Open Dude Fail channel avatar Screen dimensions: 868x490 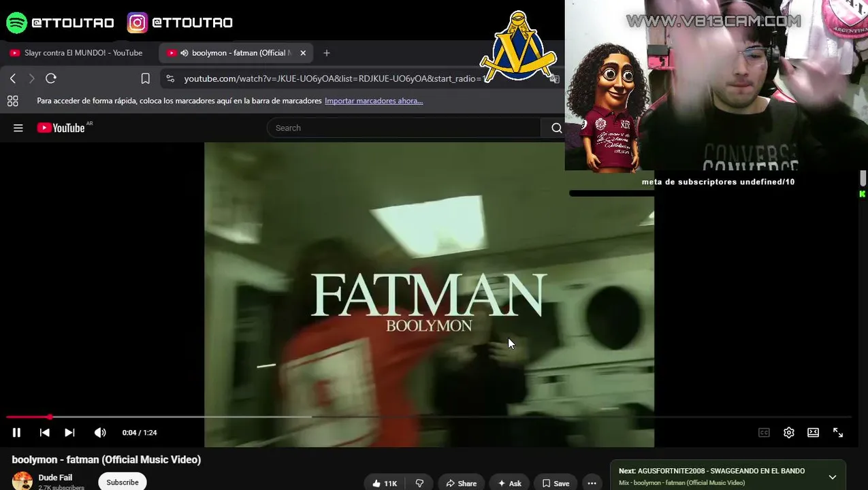[x=22, y=481]
